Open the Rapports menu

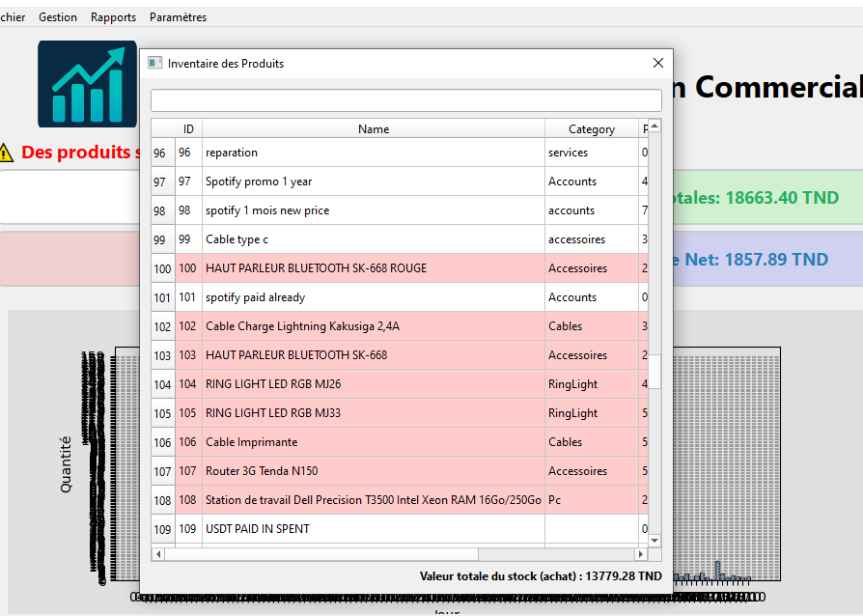tap(113, 17)
